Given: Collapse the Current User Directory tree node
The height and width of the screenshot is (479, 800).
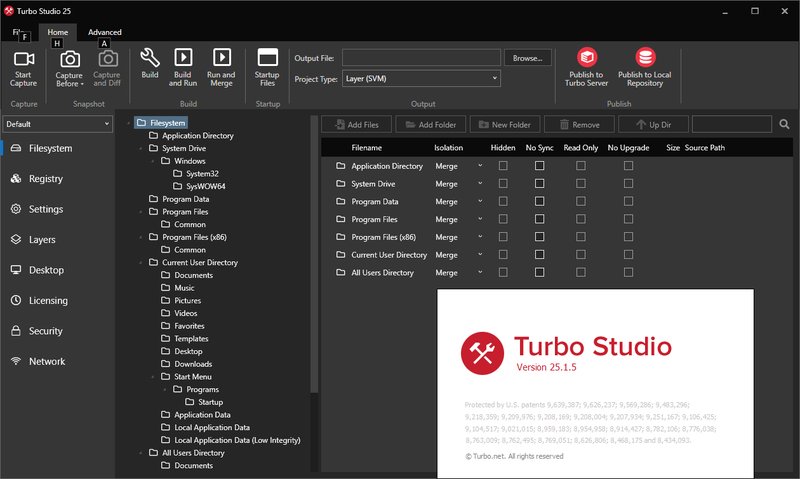Looking at the screenshot, I should pyautogui.click(x=141, y=263).
